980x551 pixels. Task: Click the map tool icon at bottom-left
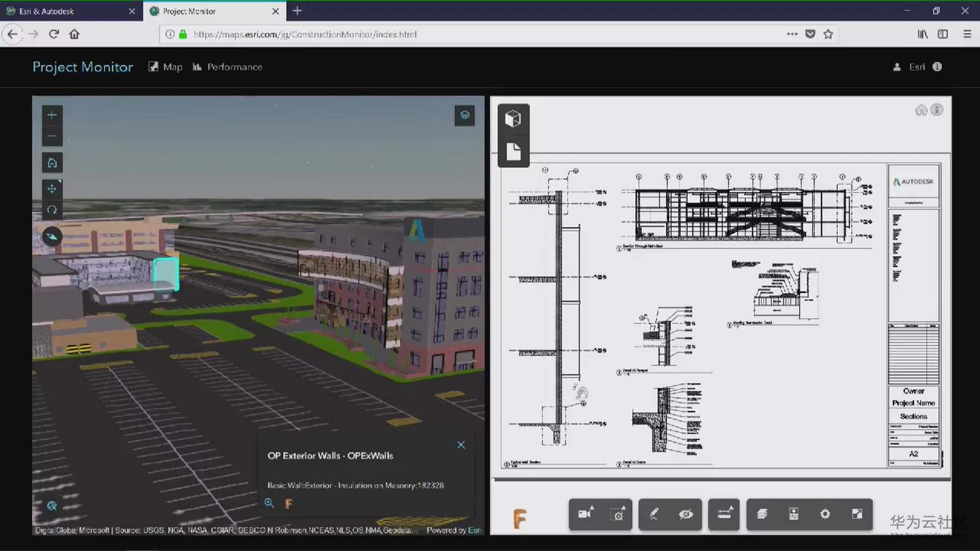tap(52, 506)
